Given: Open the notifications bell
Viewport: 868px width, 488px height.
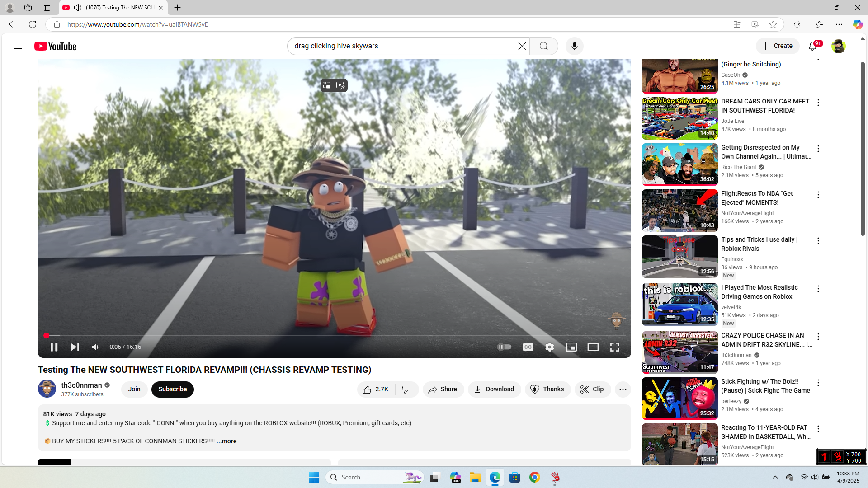Looking at the screenshot, I should pos(813,46).
